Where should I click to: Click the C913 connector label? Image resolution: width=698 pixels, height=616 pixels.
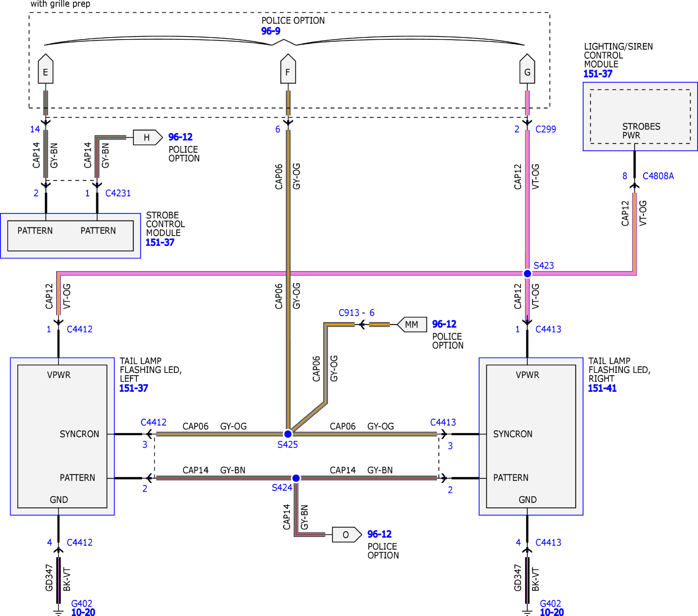pos(349,313)
